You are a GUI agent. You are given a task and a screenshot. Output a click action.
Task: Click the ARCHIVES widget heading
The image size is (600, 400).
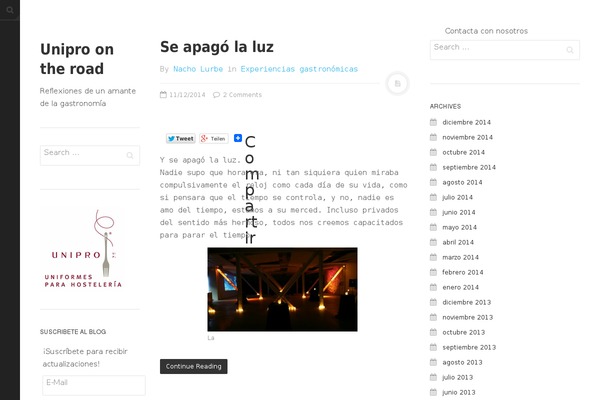click(x=445, y=106)
